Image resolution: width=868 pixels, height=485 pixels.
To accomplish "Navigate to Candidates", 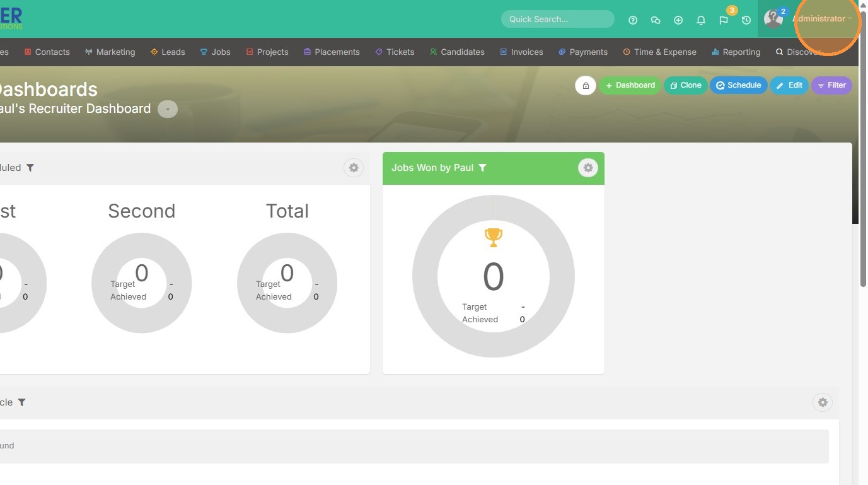I will point(457,52).
